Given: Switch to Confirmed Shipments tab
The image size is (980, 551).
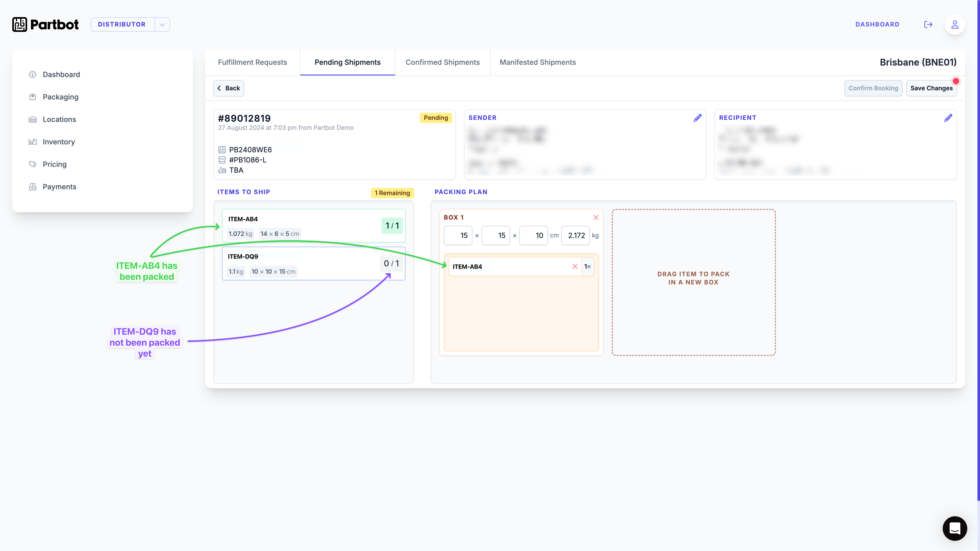Looking at the screenshot, I should [443, 62].
